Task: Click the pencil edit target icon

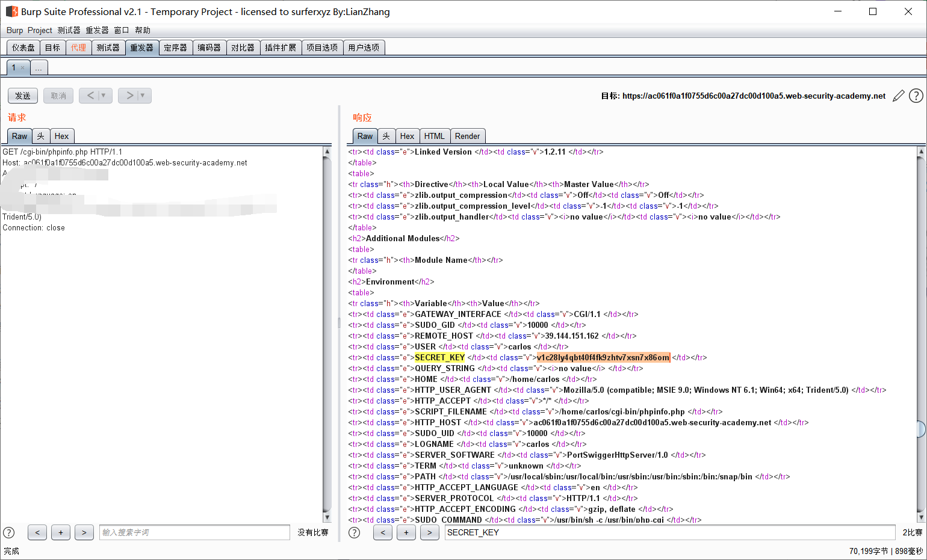Action: pos(899,96)
